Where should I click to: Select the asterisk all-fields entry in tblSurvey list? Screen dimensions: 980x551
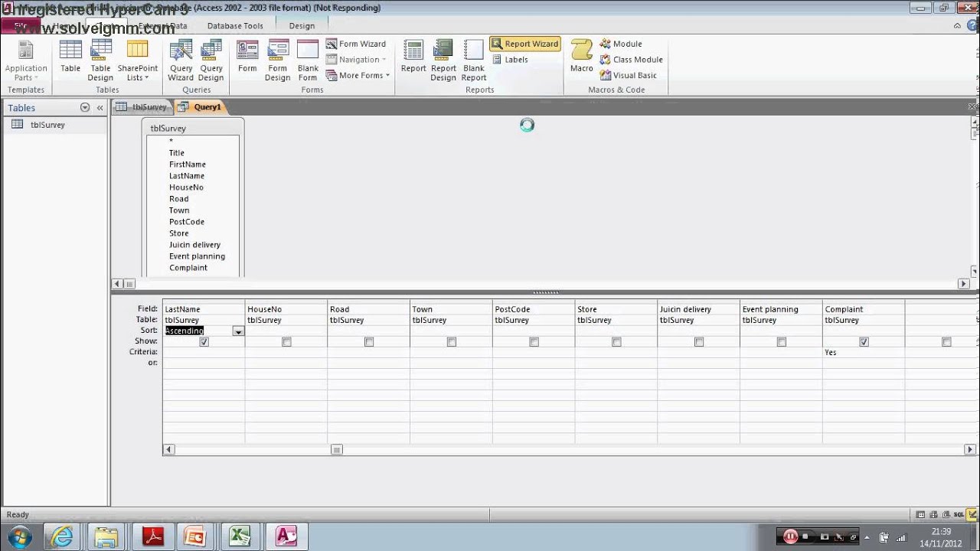click(171, 142)
